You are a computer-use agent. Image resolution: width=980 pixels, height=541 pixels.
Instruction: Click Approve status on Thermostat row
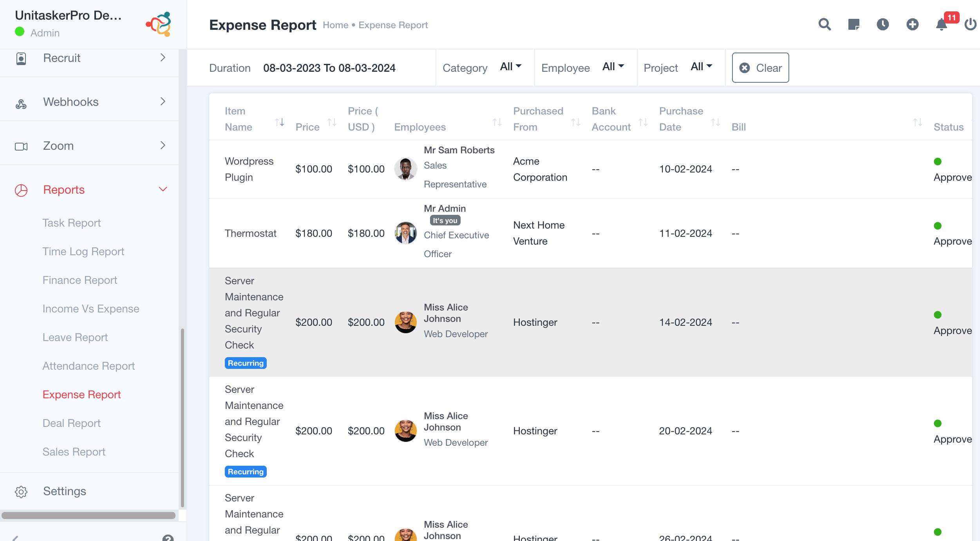pyautogui.click(x=953, y=241)
